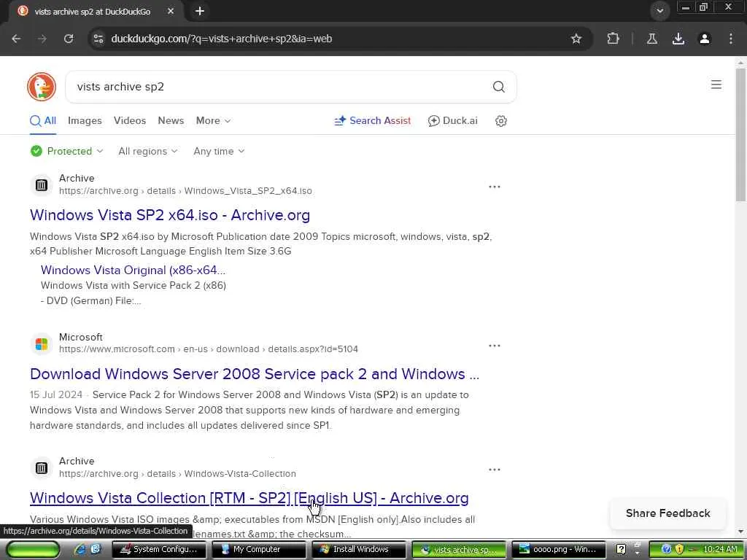The image size is (747, 560).
Task: Switch to the Images tab
Action: click(85, 121)
